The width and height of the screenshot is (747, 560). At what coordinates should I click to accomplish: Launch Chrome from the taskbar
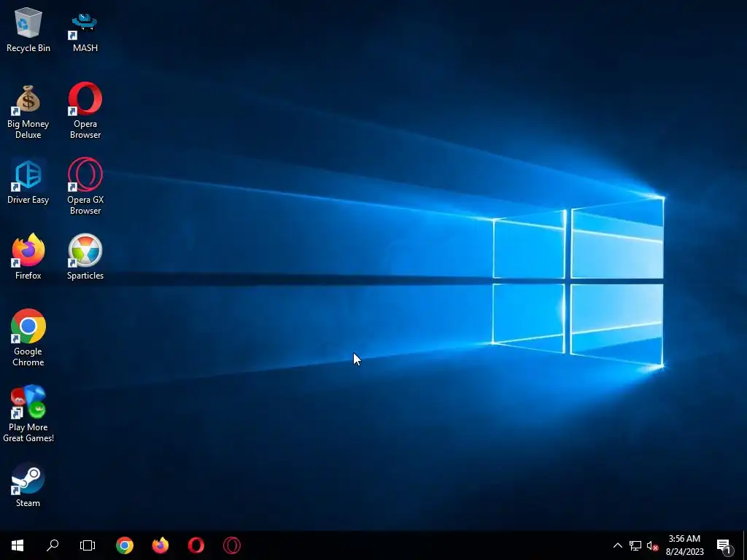point(125,545)
